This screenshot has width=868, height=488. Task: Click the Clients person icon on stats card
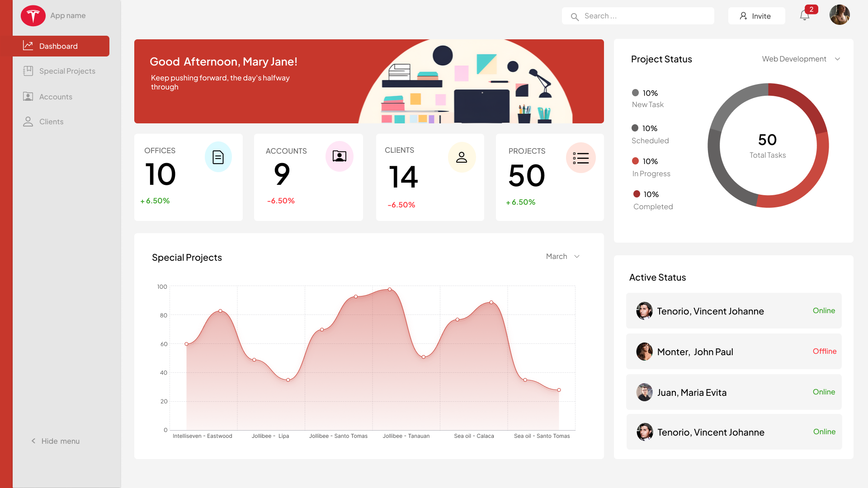(462, 157)
